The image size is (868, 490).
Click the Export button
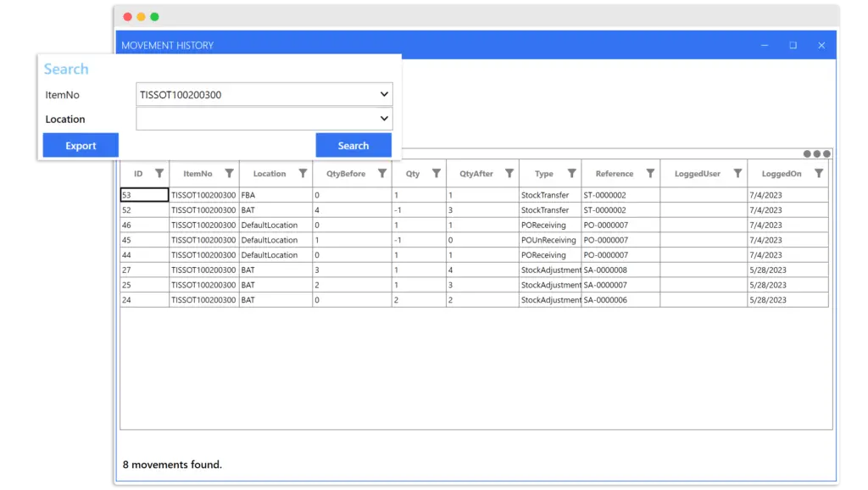(x=81, y=145)
